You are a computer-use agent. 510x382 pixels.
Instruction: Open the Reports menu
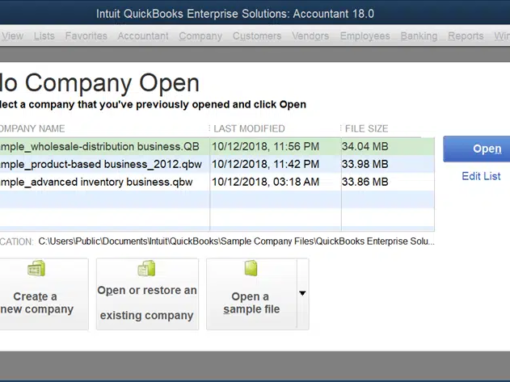pyautogui.click(x=466, y=36)
